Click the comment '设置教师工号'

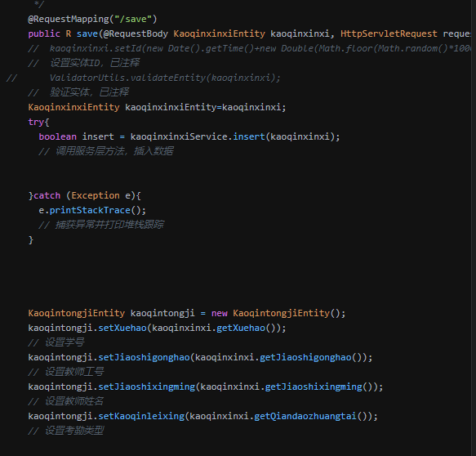coord(66,372)
